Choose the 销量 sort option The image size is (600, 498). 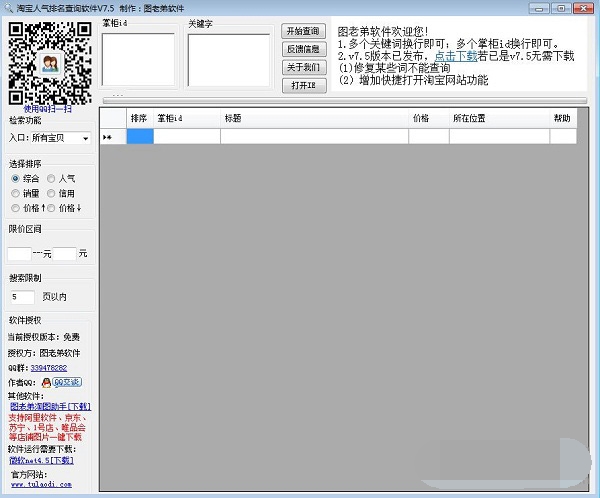[x=15, y=193]
